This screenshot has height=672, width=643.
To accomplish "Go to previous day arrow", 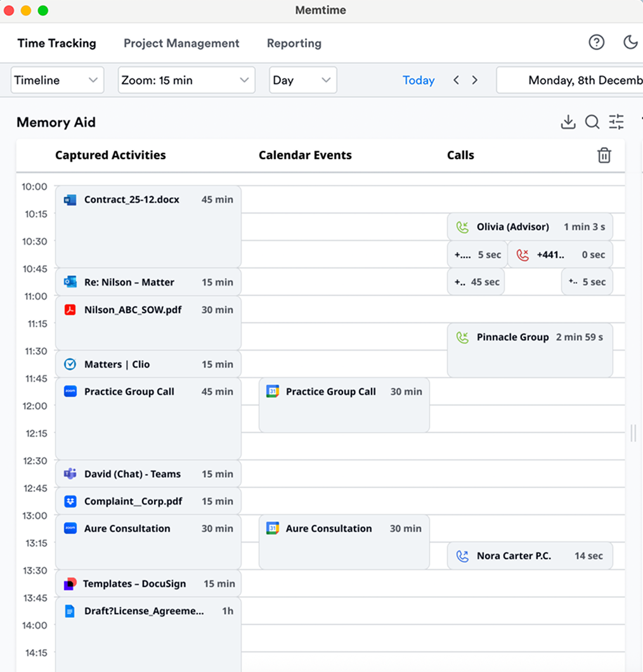I will pyautogui.click(x=456, y=80).
